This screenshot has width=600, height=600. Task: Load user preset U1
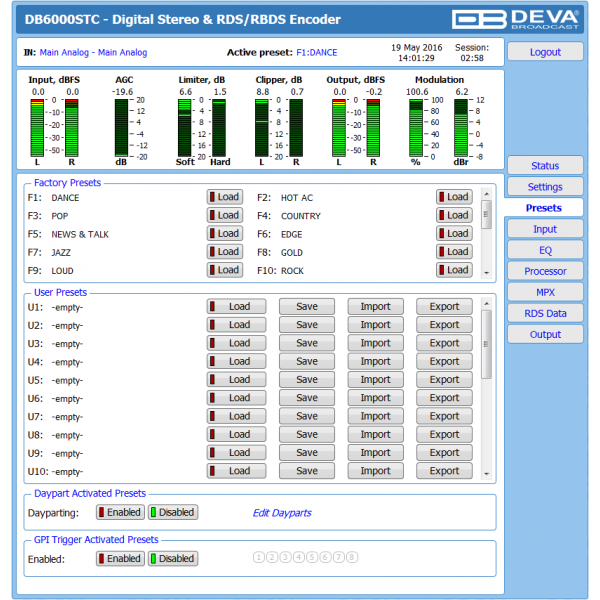236,307
